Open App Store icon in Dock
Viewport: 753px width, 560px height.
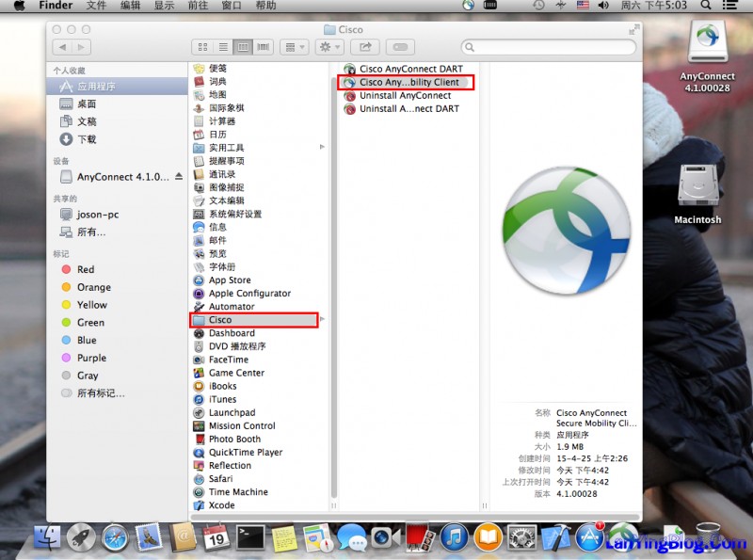pyautogui.click(x=589, y=537)
